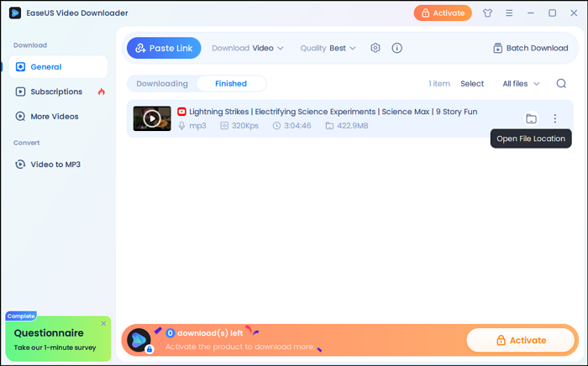This screenshot has height=366, width=588.
Task: Open Subscriptions in the sidebar
Action: point(58,91)
